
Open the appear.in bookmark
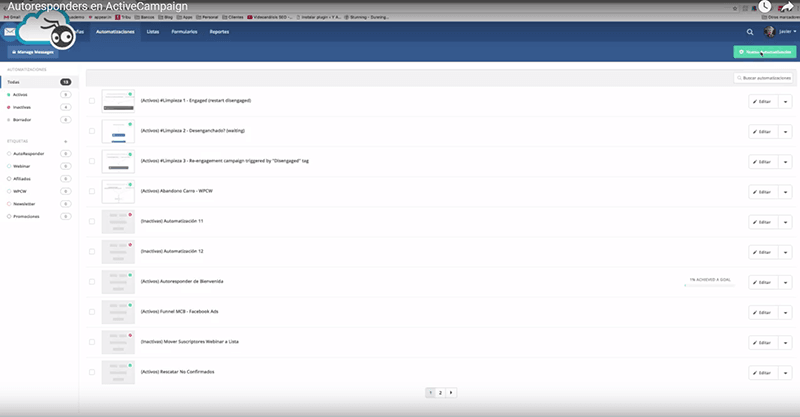100,17
